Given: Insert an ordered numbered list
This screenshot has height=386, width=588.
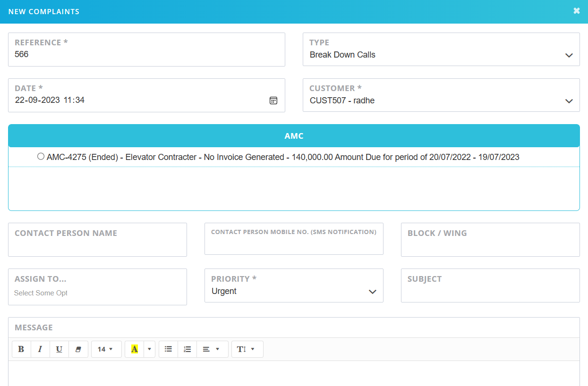Looking at the screenshot, I should click(x=187, y=349).
